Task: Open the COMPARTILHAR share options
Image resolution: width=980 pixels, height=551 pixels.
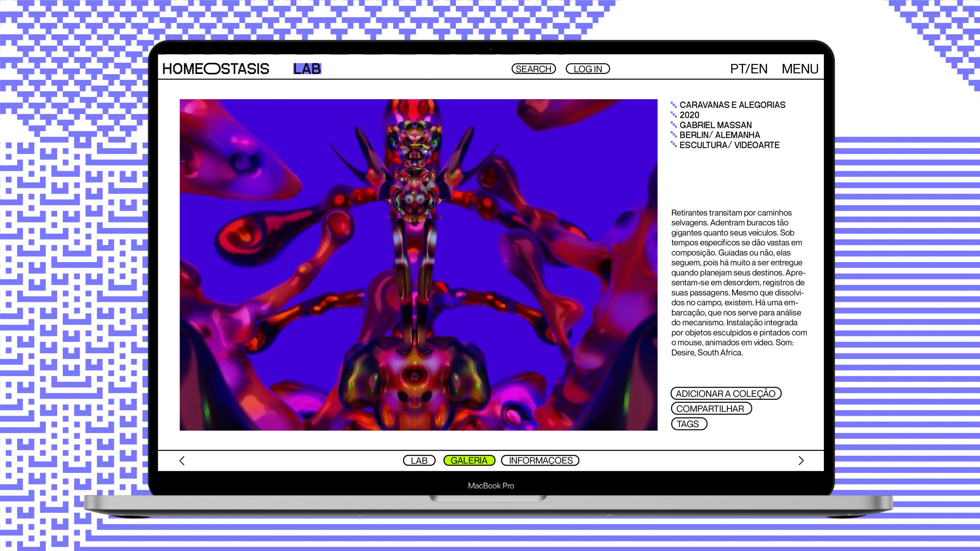Action: (x=711, y=409)
